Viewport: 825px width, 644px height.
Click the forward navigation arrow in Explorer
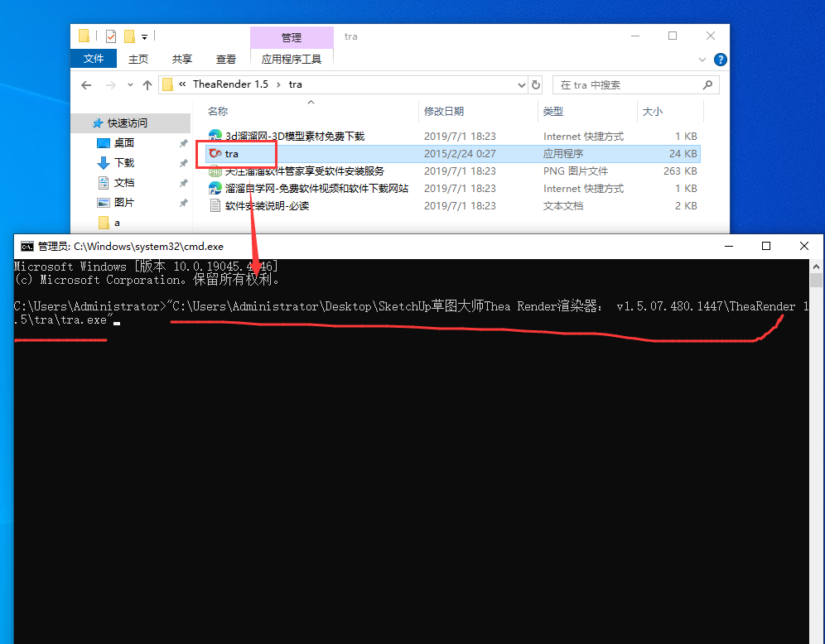tap(110, 84)
